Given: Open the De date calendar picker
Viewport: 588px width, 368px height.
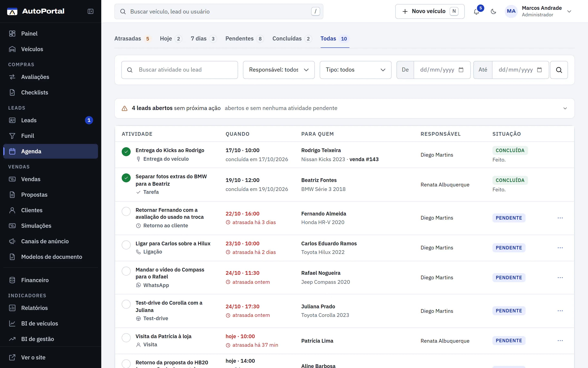Looking at the screenshot, I should (461, 70).
